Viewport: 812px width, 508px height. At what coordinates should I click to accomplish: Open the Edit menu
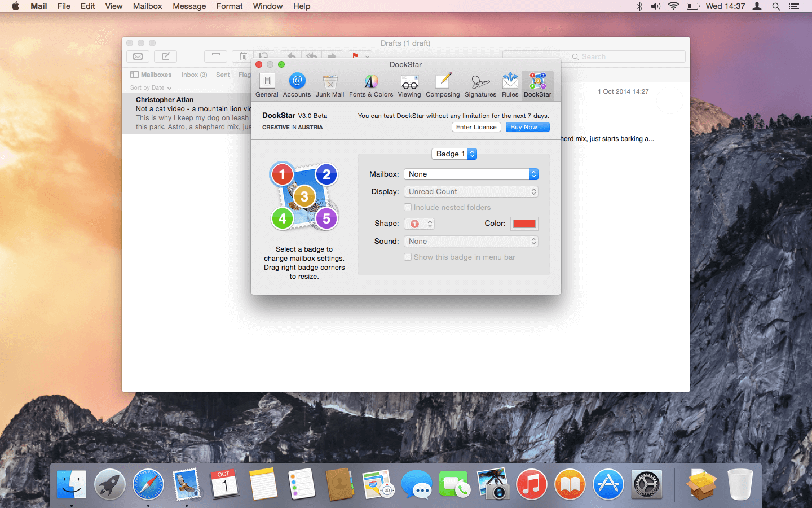click(87, 6)
